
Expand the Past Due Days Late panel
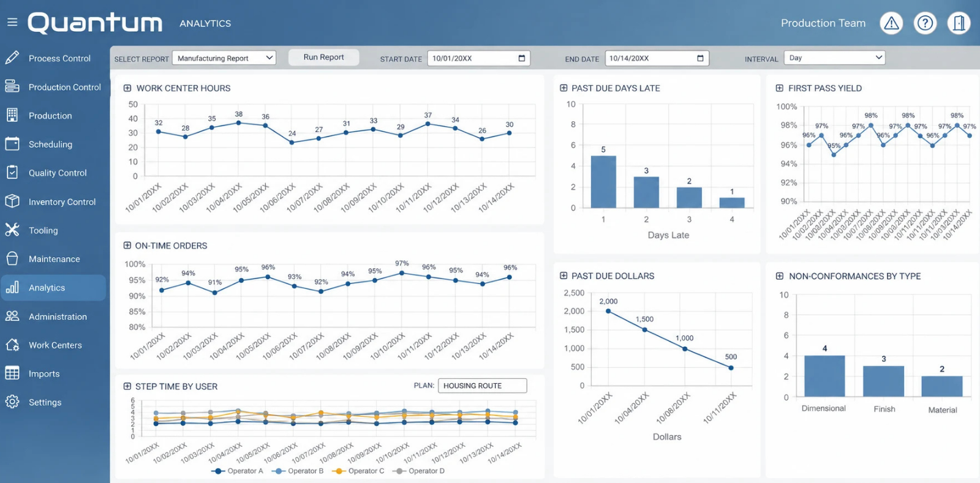point(563,88)
